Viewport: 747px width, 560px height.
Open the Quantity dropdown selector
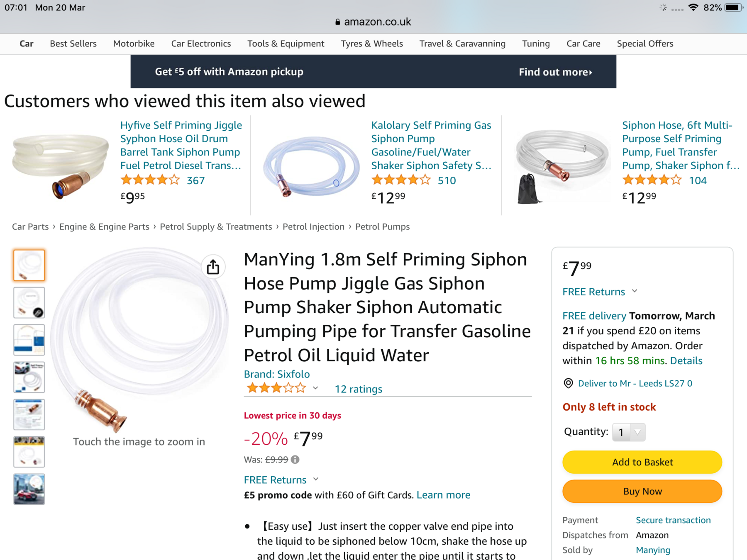tap(628, 432)
